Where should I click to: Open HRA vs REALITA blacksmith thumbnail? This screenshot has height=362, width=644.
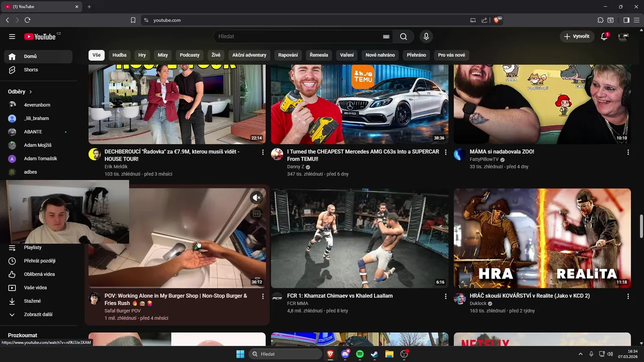542,238
